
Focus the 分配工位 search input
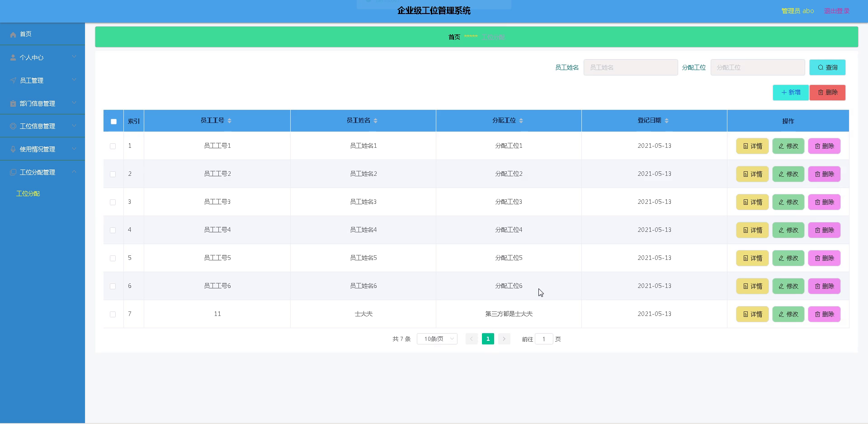coord(758,67)
